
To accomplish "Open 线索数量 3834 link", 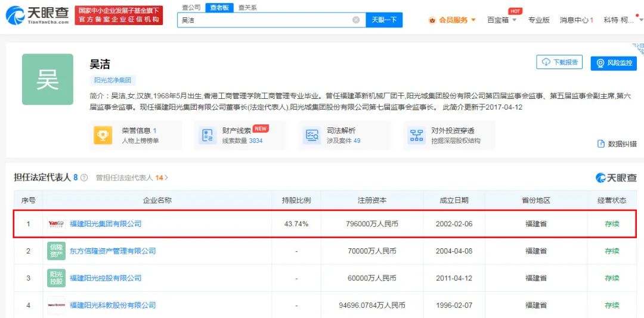I will [243, 141].
